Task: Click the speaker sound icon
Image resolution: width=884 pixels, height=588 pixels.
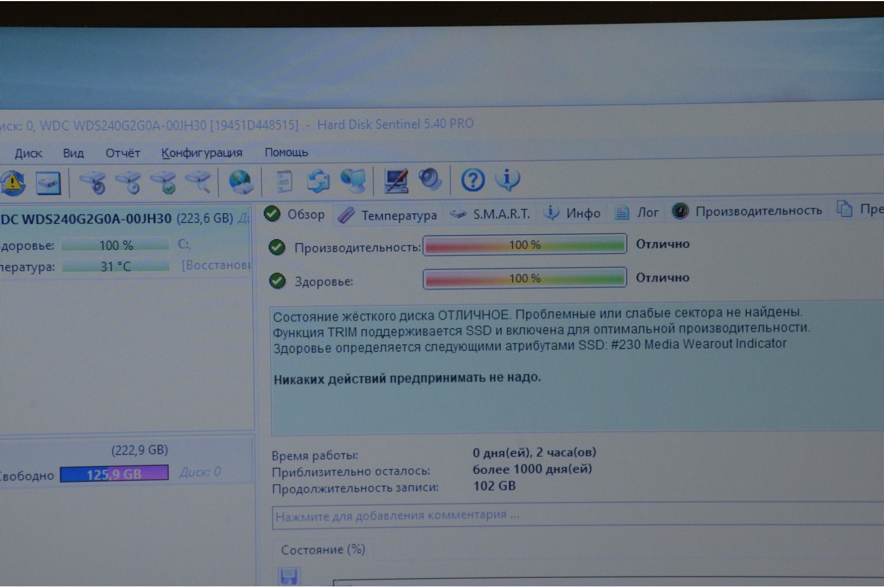Action: coord(430,180)
